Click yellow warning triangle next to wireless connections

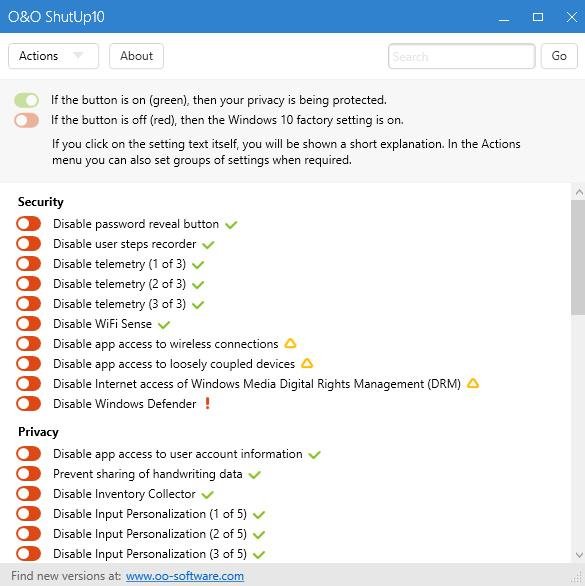coord(290,343)
